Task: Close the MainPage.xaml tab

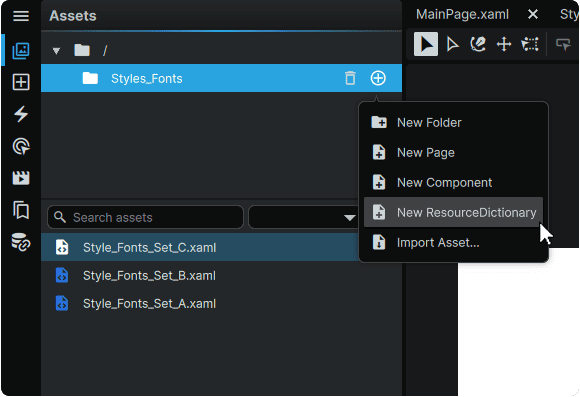Action: (x=533, y=14)
